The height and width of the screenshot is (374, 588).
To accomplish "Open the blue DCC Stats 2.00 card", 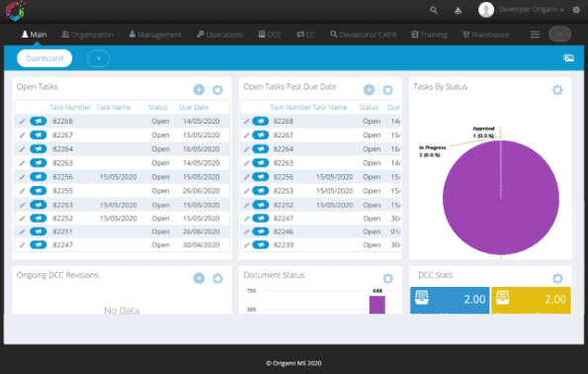I will click(450, 300).
